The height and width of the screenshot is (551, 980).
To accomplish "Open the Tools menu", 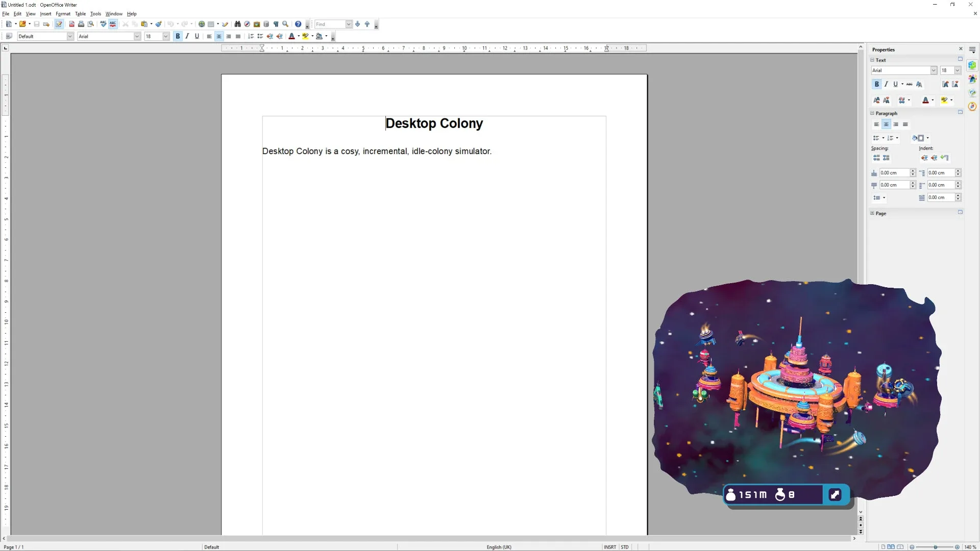I will 95,14.
